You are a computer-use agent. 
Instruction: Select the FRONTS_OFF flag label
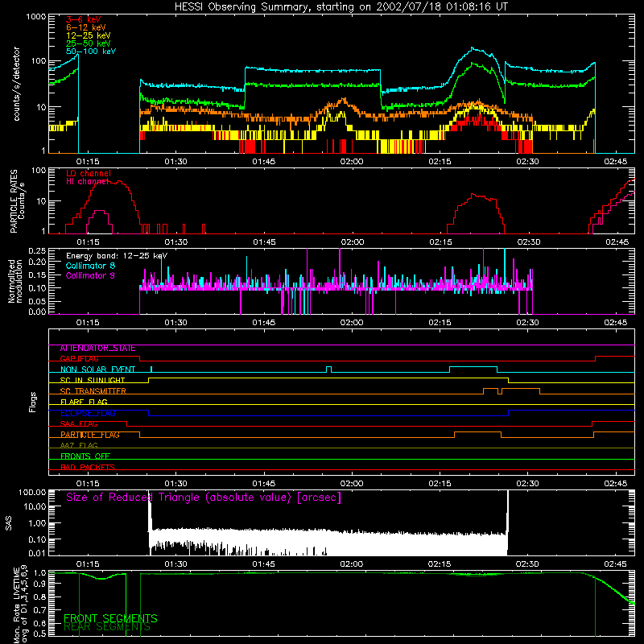click(85, 456)
